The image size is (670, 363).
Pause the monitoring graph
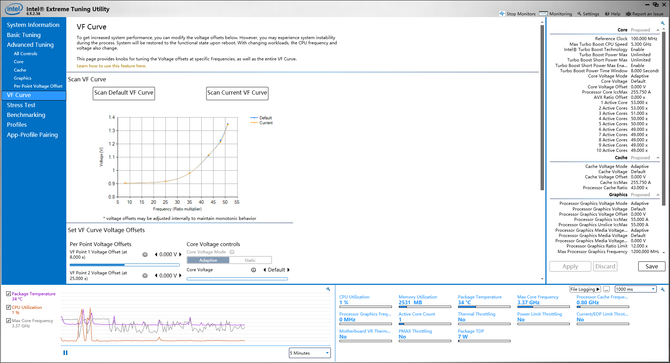(65, 353)
